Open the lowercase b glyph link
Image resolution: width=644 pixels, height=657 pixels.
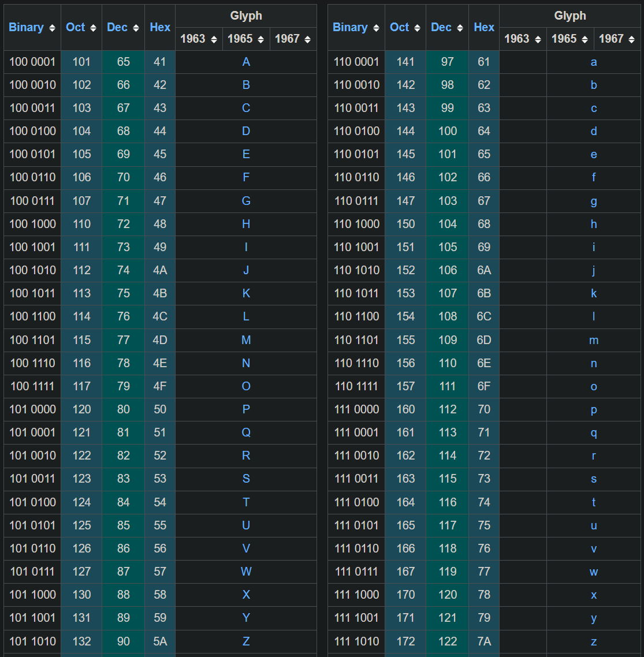(x=594, y=85)
